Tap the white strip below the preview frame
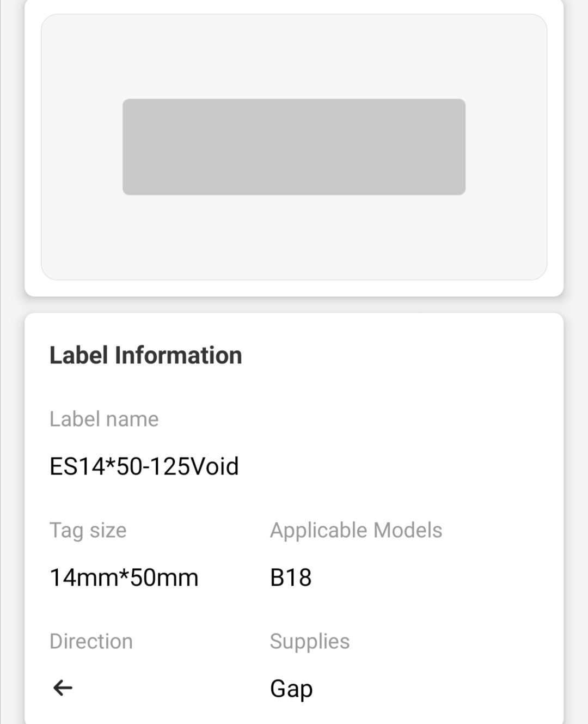 pos(294,288)
